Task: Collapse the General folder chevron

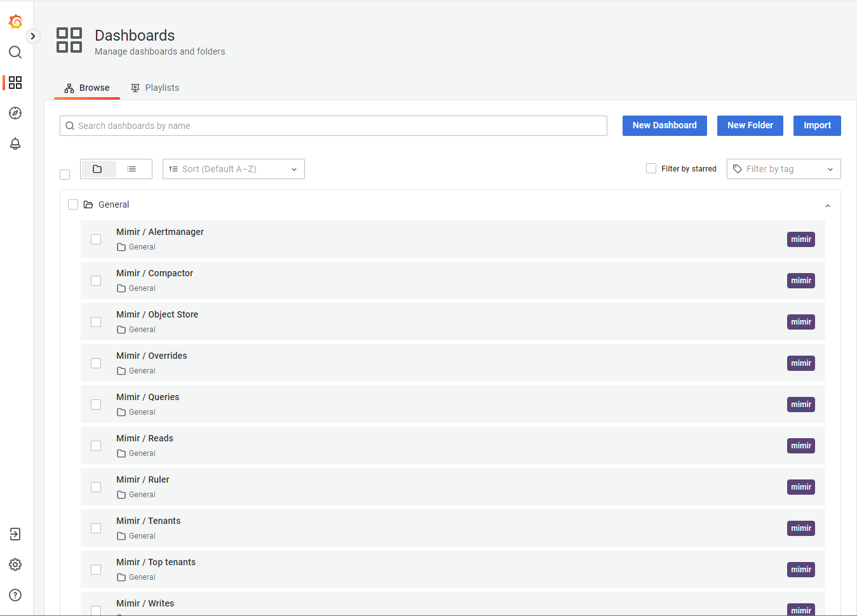Action: 827,206
